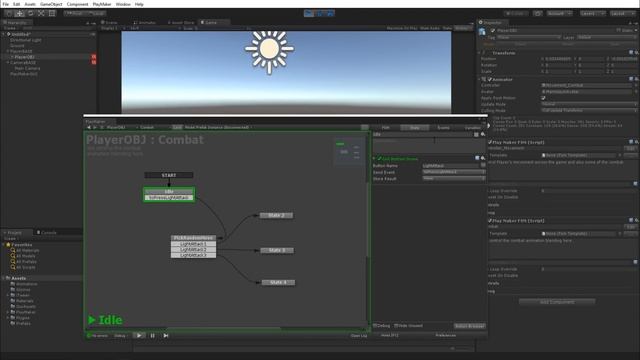640x360 pixels.
Task: Toggle the Animator component enabled checkbox
Action: coord(490,79)
